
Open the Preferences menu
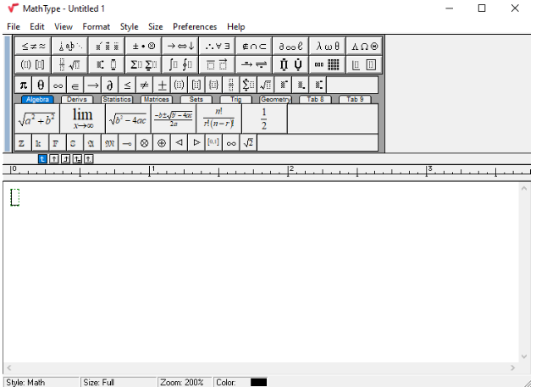point(195,26)
